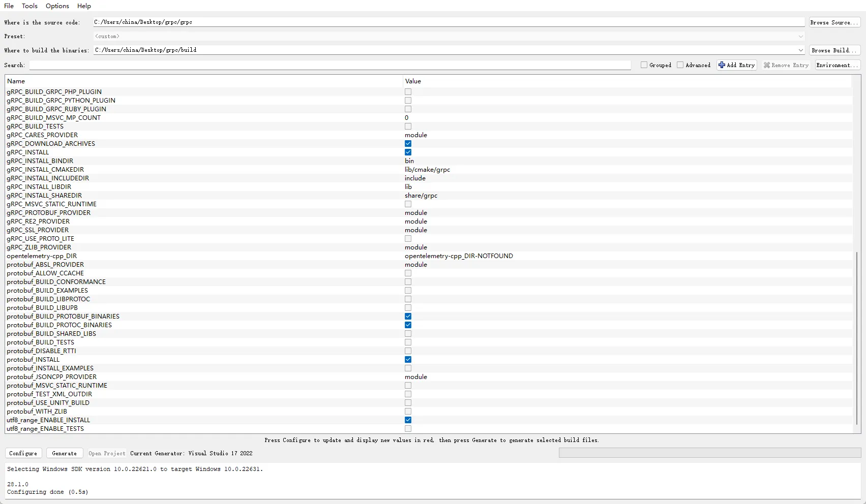
Task: Select the gRPC_CARES_PROVIDER module value
Action: point(416,135)
